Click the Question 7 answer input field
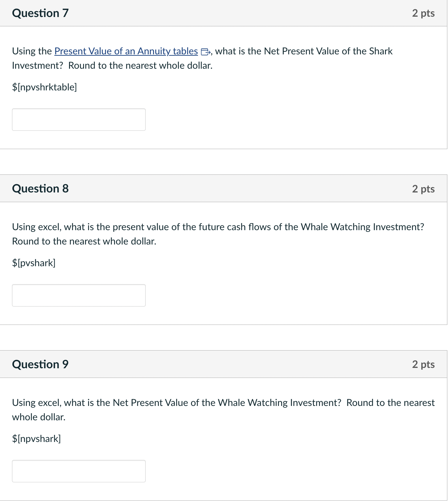Screen dimensions: 448x503 pos(79,119)
